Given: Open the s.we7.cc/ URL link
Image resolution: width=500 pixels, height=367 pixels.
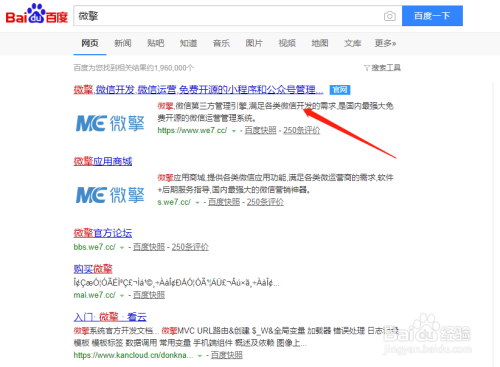Looking at the screenshot, I should click(174, 202).
